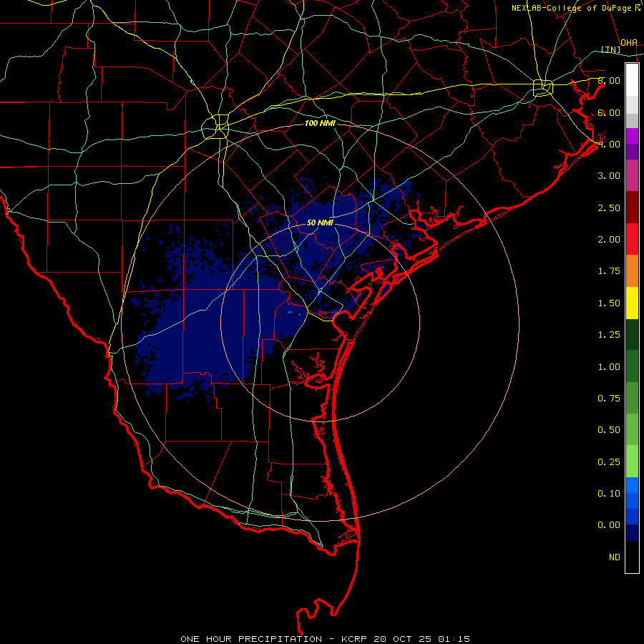Click the 8.00 legend value

609,80
